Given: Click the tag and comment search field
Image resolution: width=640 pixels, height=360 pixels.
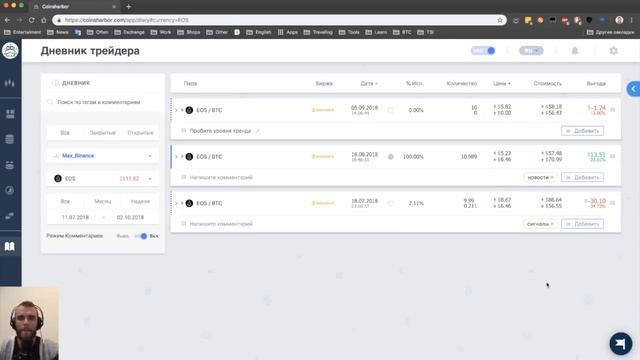Looking at the screenshot, I should [103, 102].
